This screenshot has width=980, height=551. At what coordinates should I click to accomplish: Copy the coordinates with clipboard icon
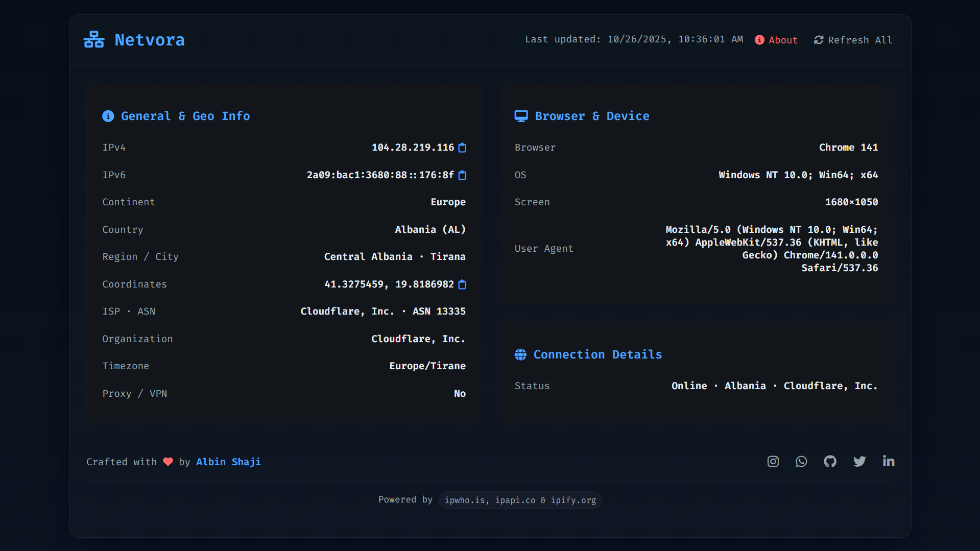tap(462, 284)
